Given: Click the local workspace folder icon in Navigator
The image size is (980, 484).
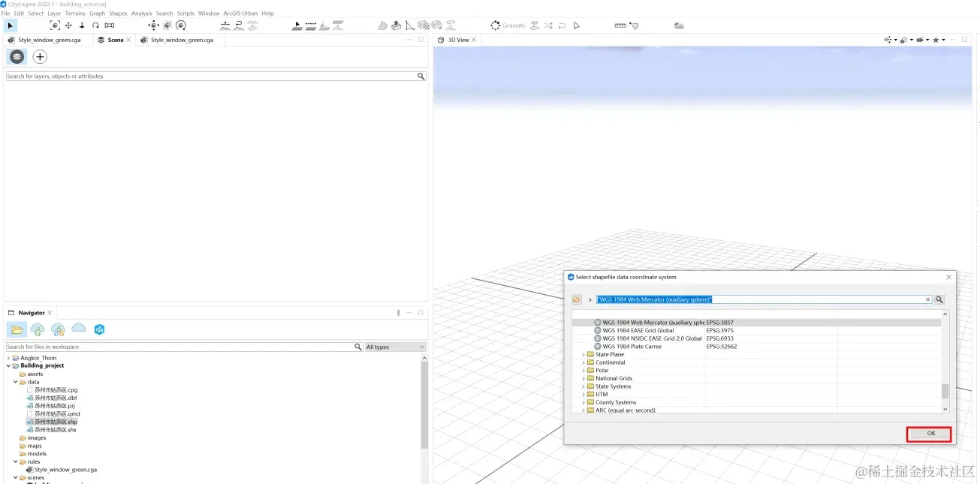Looking at the screenshot, I should click(17, 329).
